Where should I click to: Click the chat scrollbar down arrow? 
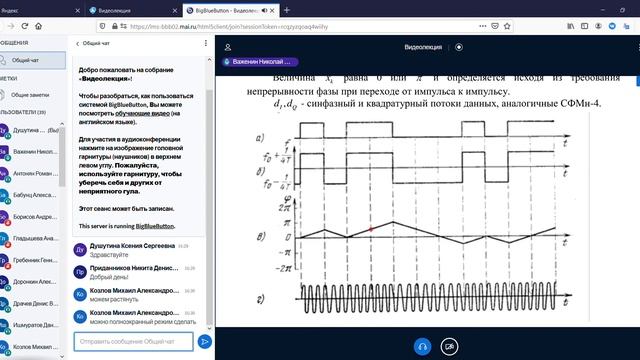click(209, 328)
